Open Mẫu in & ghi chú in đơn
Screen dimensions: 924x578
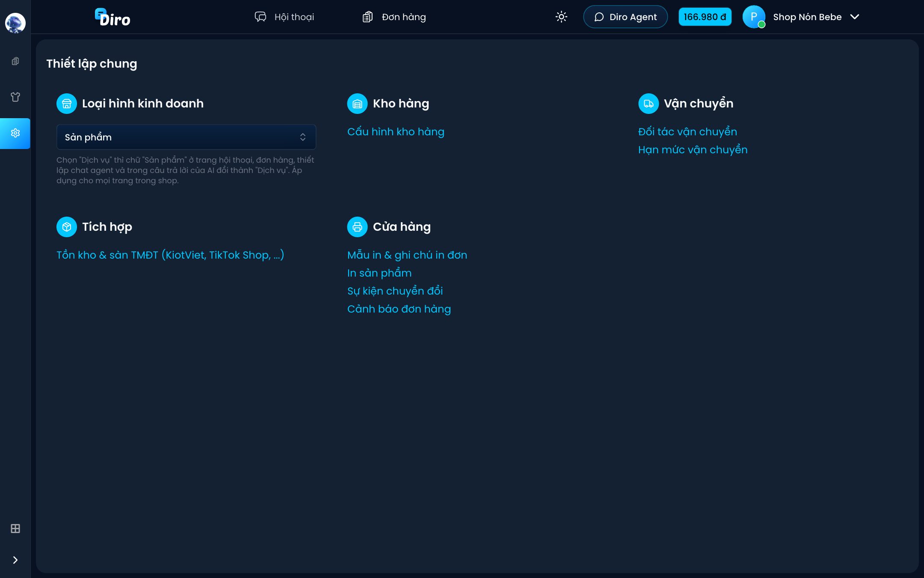click(x=407, y=255)
